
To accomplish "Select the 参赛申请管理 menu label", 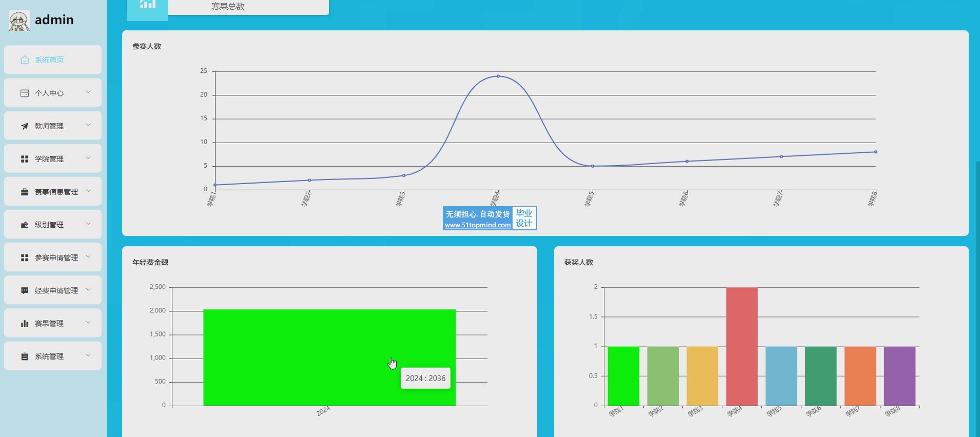I will click(56, 257).
